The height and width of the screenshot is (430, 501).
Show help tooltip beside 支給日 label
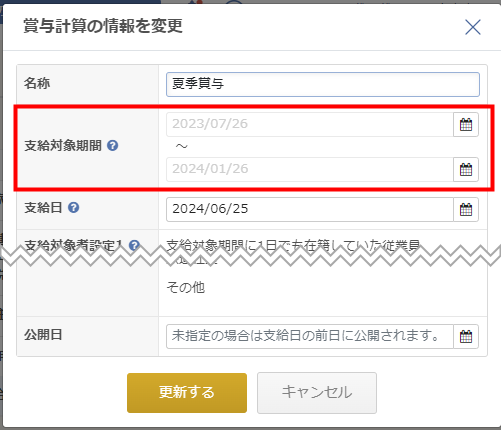click(74, 208)
